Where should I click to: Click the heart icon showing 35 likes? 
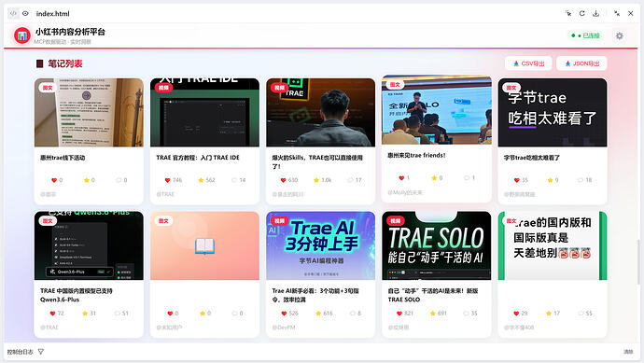tap(517, 180)
